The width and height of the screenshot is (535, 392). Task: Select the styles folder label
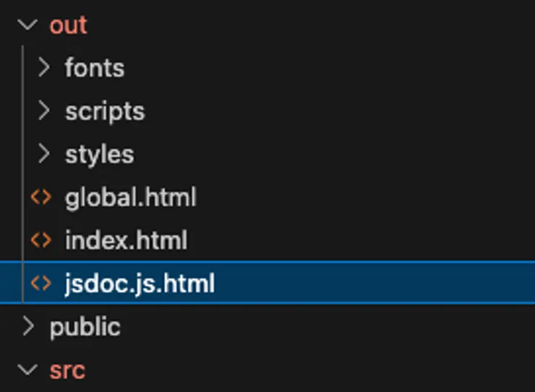(99, 154)
